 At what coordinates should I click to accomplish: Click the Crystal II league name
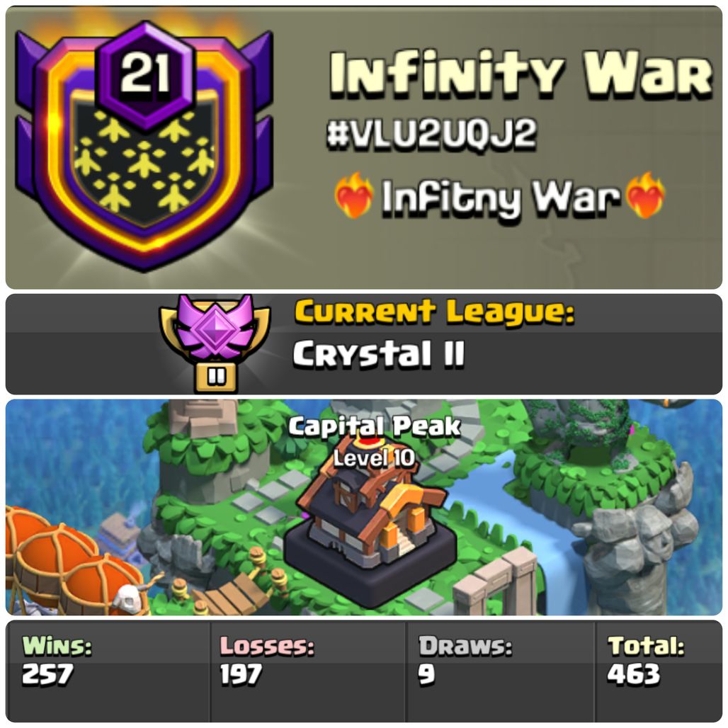pos(379,354)
